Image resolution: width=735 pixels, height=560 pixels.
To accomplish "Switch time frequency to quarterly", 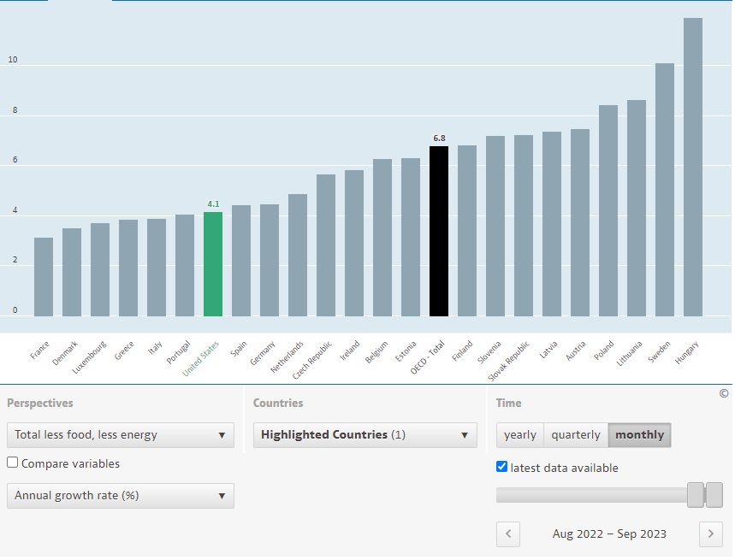I will pos(577,436).
